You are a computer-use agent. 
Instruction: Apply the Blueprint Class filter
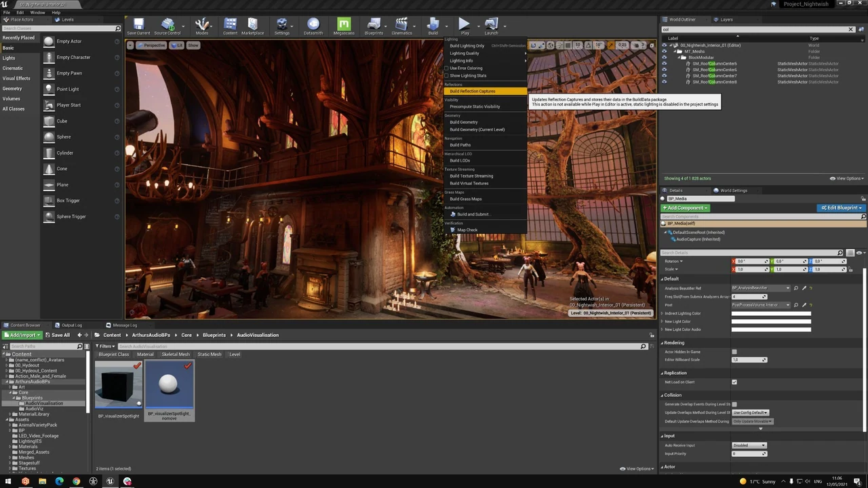coord(113,354)
